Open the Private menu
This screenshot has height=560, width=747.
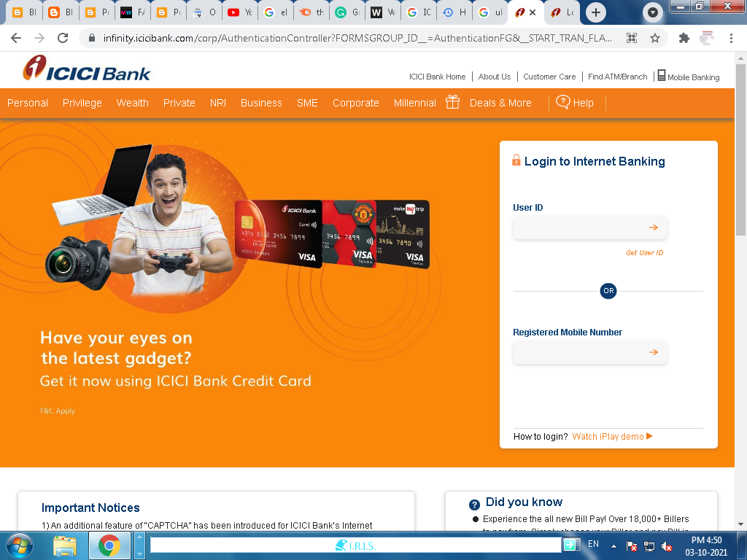179,103
